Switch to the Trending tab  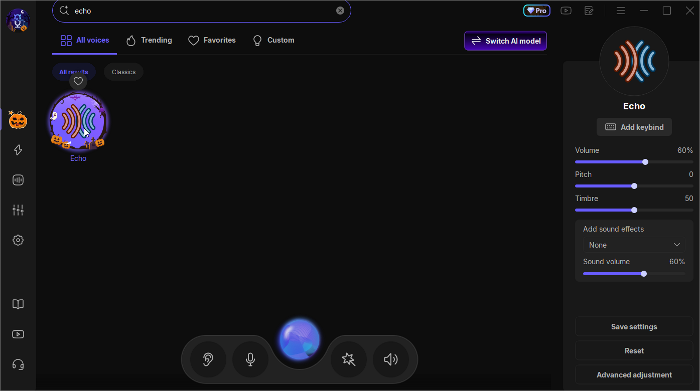(149, 40)
